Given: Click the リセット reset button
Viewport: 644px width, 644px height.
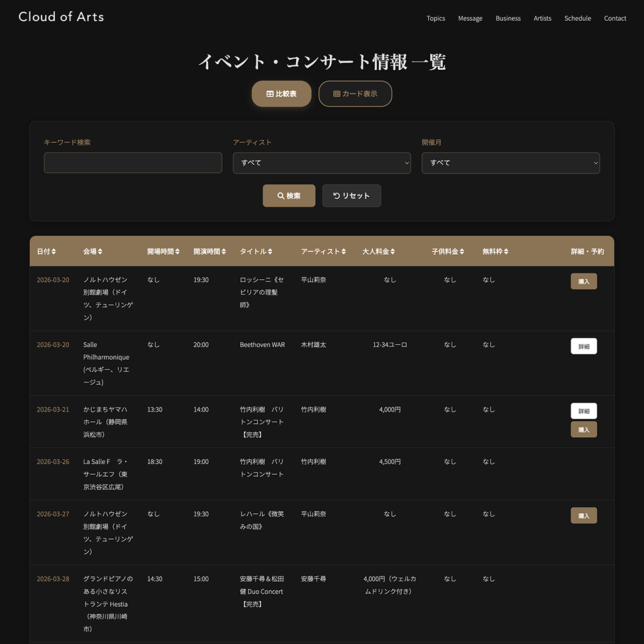Looking at the screenshot, I should [352, 196].
